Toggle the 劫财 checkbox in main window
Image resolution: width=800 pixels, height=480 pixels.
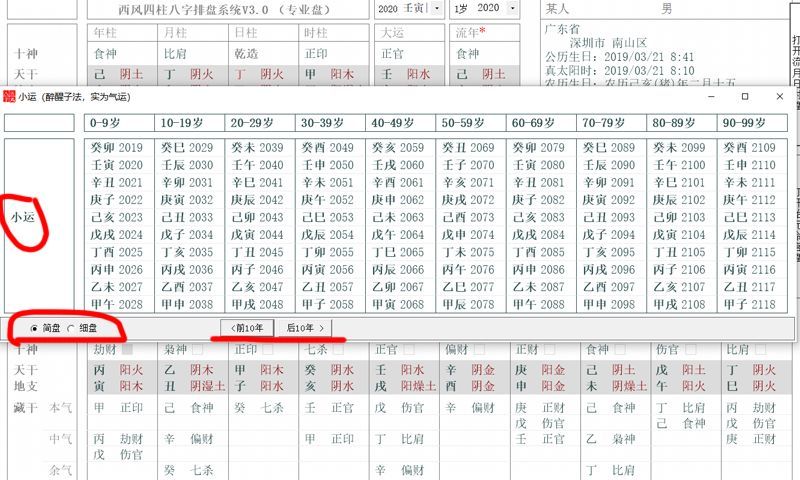(x=128, y=349)
